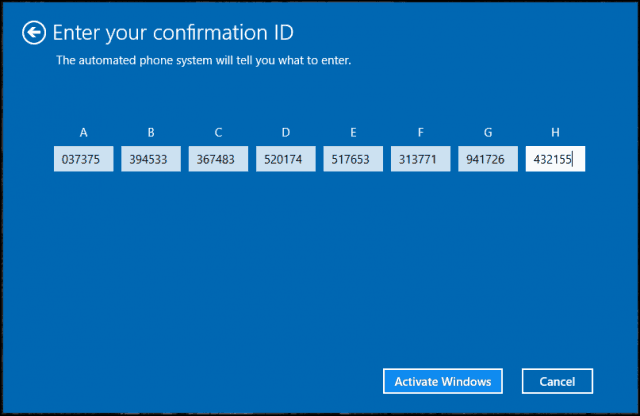Select field E containing 517653
The width and height of the screenshot is (640, 416).
point(353,159)
